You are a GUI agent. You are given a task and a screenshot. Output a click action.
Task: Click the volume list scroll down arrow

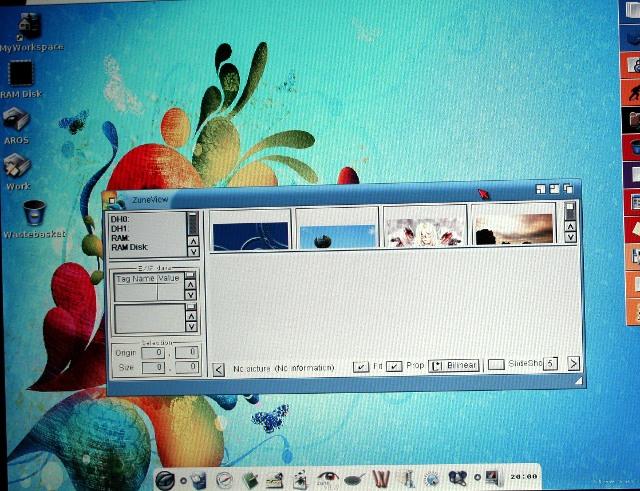coord(193,251)
